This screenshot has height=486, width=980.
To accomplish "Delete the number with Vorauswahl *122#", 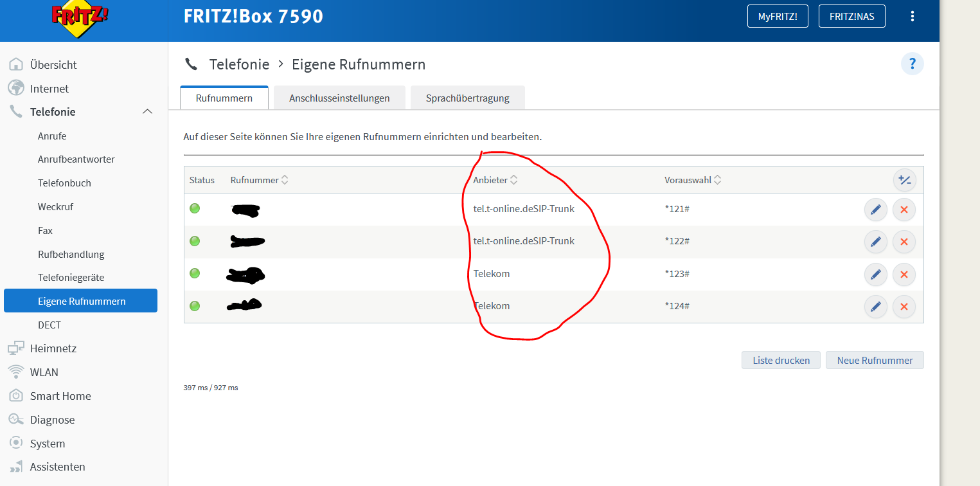I will 904,242.
